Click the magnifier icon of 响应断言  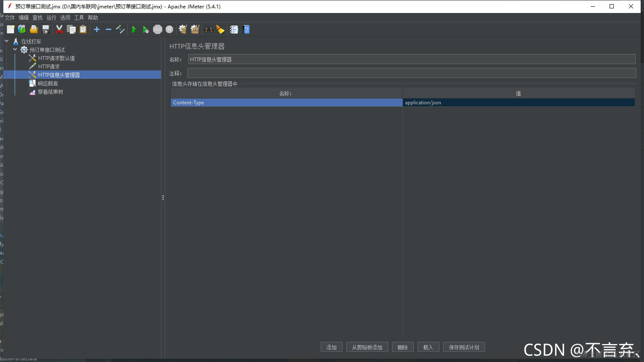(32, 83)
